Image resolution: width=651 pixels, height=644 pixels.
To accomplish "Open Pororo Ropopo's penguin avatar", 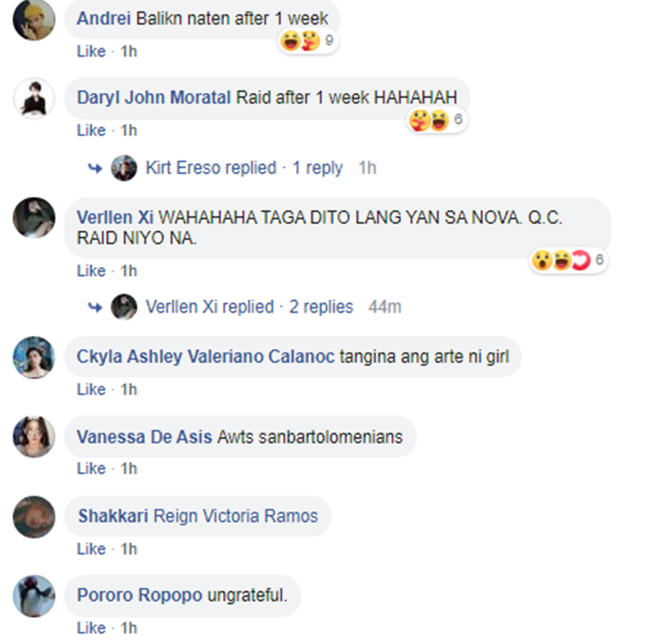I will click(x=34, y=595).
